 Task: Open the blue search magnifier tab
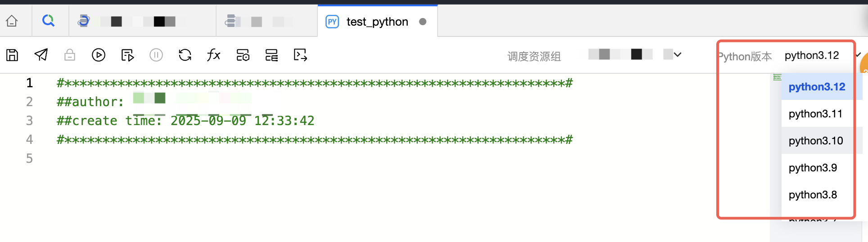click(48, 21)
